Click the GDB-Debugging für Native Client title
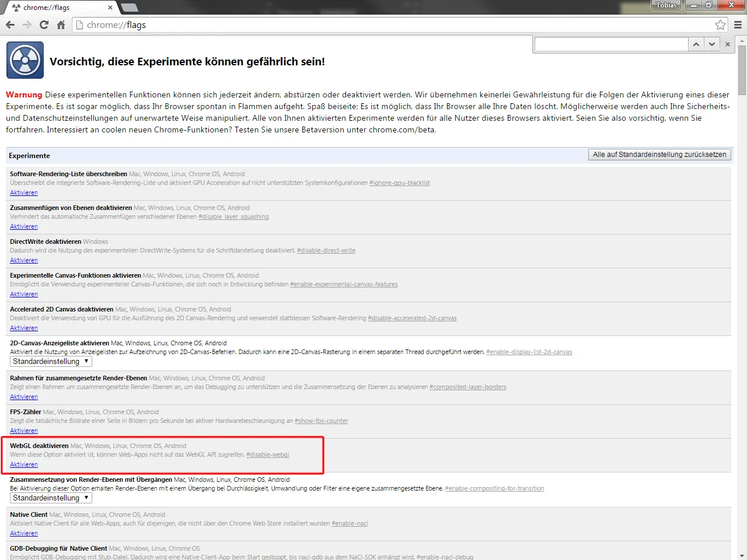Image resolution: width=747 pixels, height=560 pixels. point(58,548)
